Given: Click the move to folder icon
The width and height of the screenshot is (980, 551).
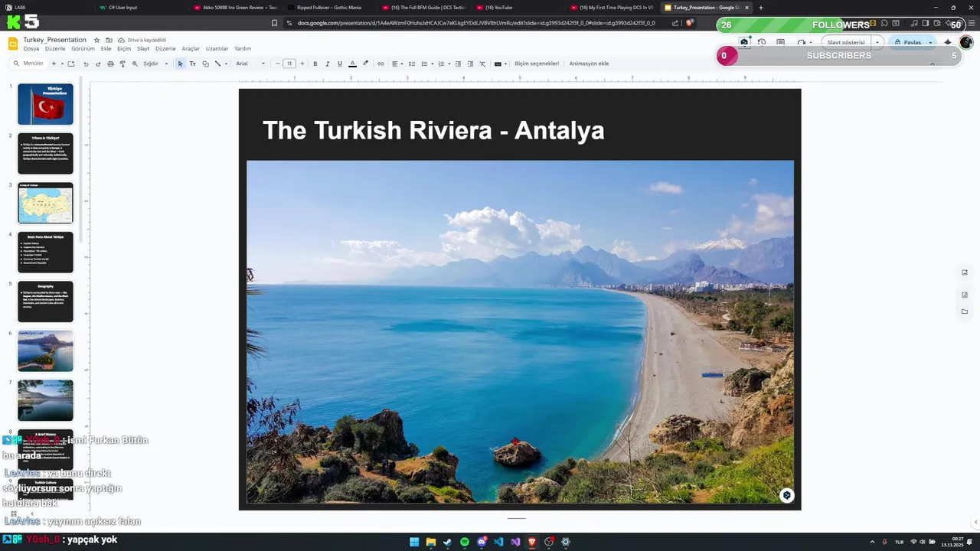Looking at the screenshot, I should click(109, 40).
